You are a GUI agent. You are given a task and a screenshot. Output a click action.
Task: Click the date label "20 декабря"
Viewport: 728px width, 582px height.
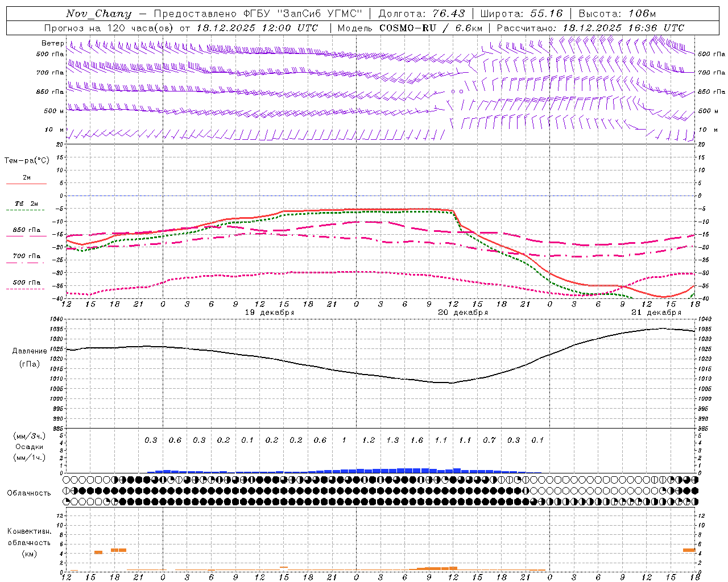[x=462, y=313]
